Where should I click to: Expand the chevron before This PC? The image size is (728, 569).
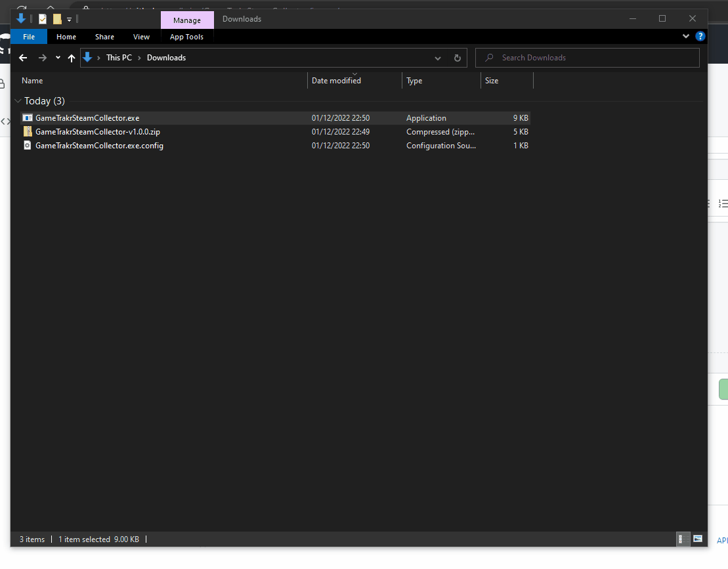coord(98,58)
